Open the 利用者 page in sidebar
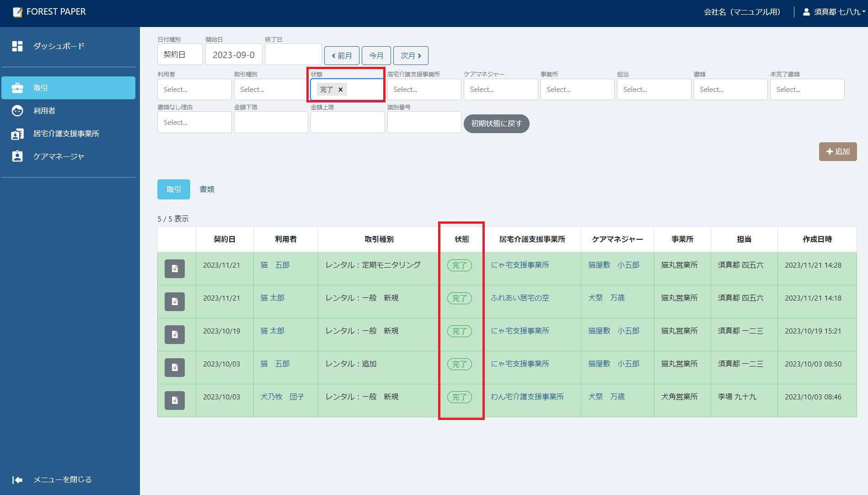 pos(44,111)
